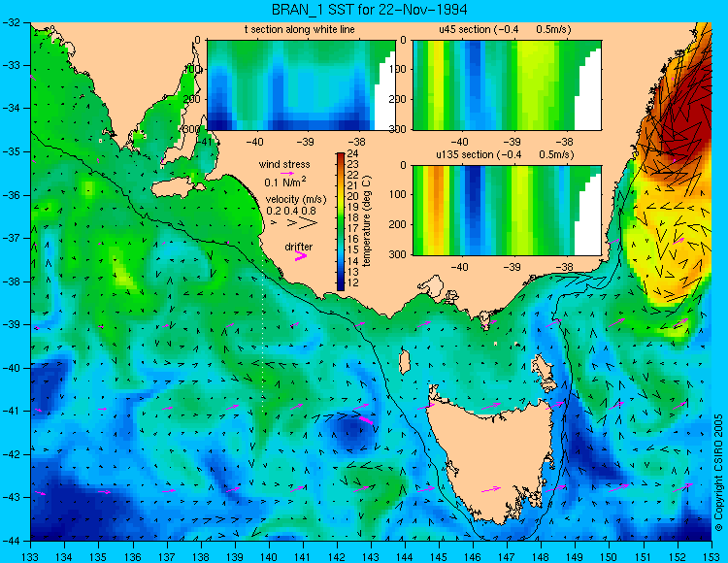The image size is (728, 563).
Task: Click depth label "100" on u135 section
Action: pos(398,194)
